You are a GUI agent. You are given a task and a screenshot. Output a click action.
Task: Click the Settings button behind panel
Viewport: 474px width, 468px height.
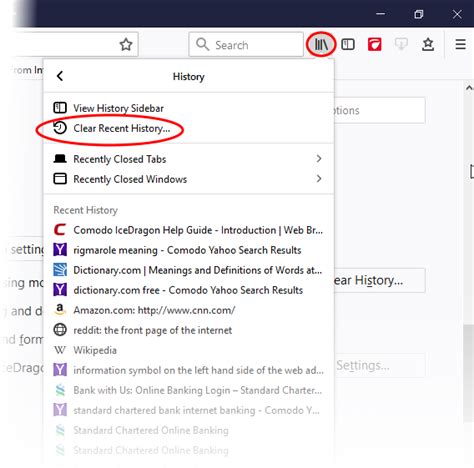point(379,365)
